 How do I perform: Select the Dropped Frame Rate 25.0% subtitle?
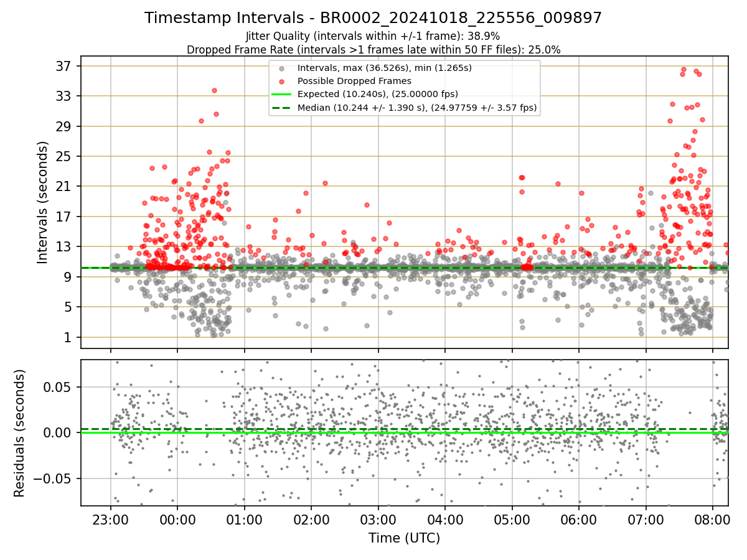374,49
